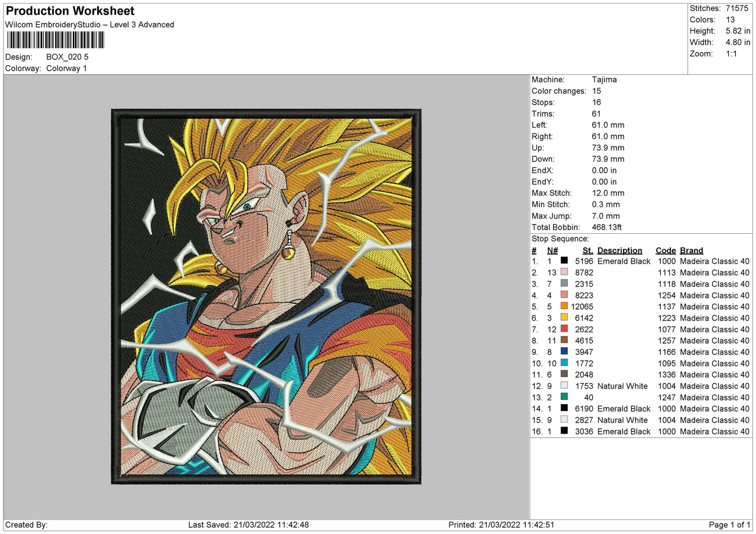Click the Min Stitch value 0.3 mm
The width and height of the screenshot is (756, 534).
tap(606, 204)
